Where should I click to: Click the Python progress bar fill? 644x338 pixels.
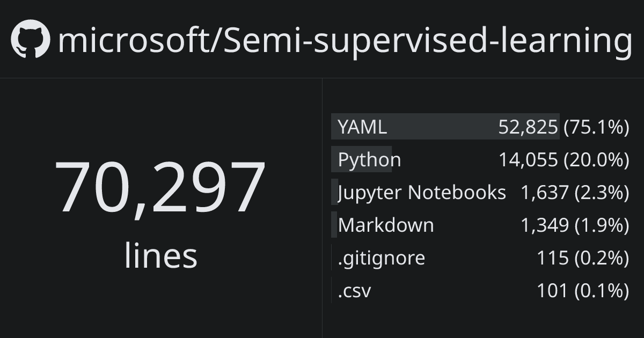(362, 159)
